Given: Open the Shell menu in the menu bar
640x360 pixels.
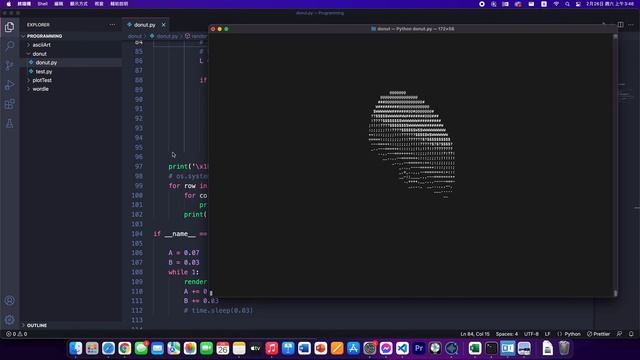Looking at the screenshot, I should click(x=42, y=4).
